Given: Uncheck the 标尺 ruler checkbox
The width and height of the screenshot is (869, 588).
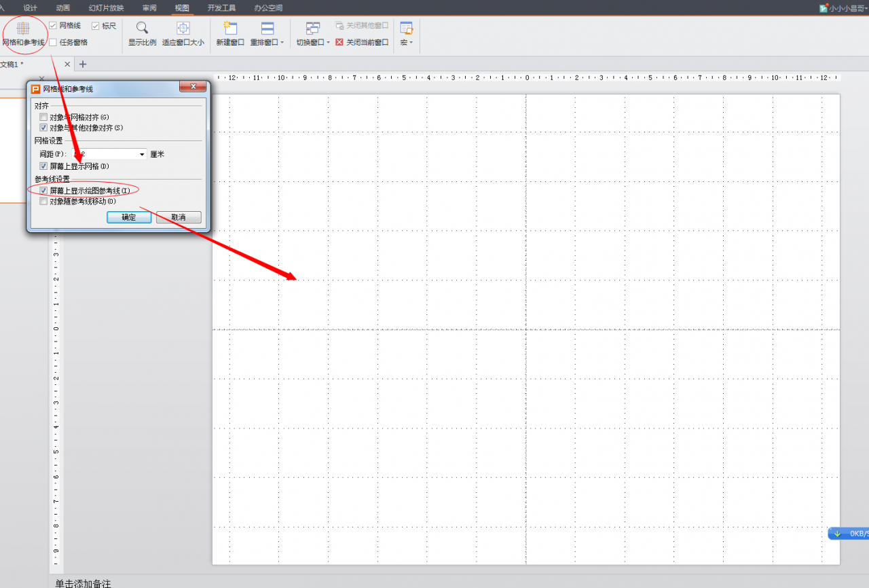Looking at the screenshot, I should [96, 25].
